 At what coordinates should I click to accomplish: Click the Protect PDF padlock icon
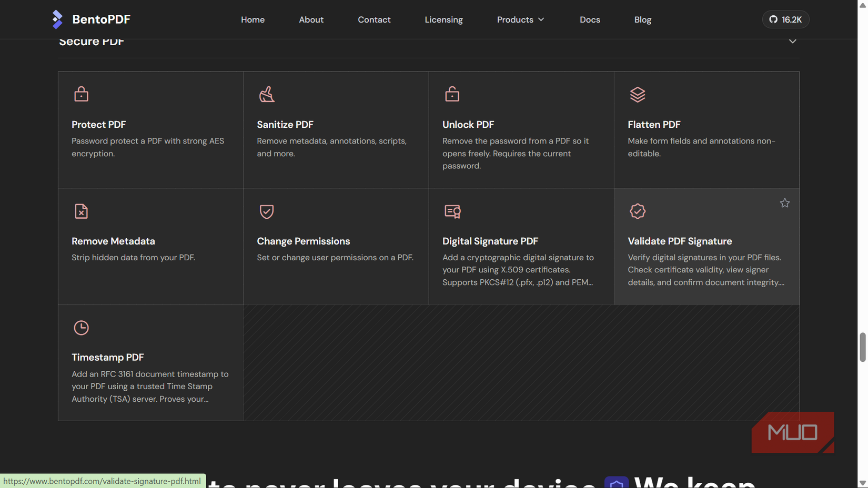pos(81,94)
